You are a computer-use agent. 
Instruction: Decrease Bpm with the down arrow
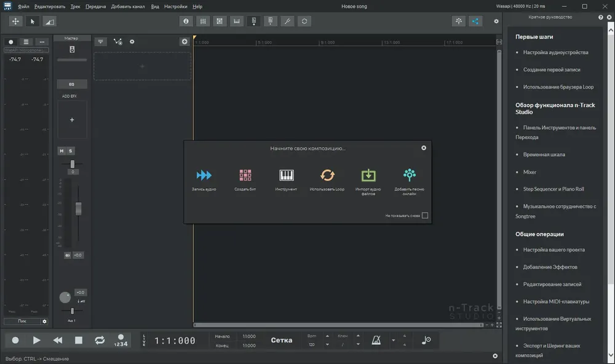(327, 344)
